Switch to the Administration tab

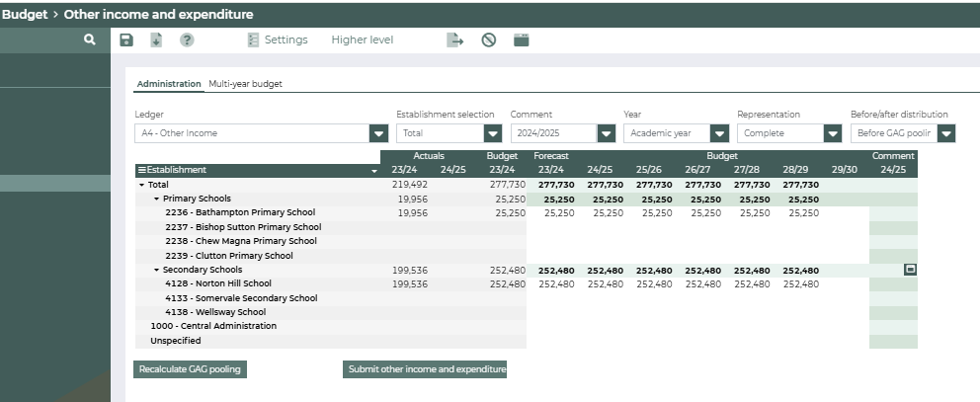click(169, 84)
